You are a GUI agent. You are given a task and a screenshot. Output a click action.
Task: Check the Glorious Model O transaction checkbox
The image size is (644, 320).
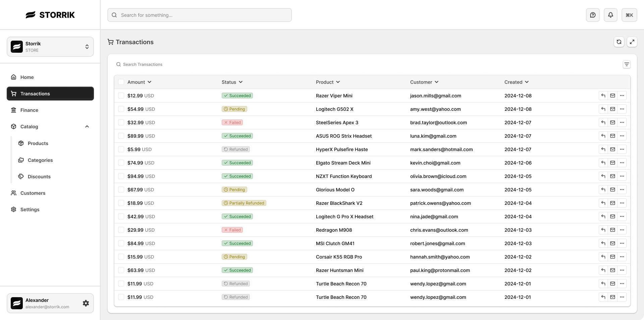(x=121, y=190)
